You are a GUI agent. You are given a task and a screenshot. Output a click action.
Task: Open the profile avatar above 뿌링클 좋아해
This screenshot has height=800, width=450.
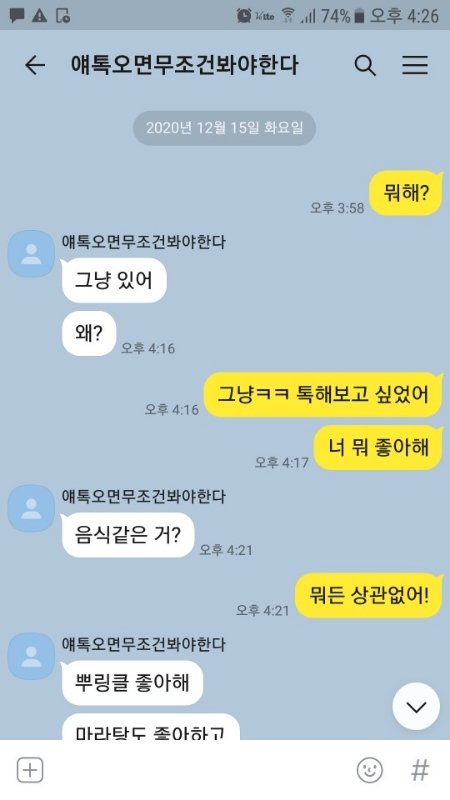tap(31, 657)
